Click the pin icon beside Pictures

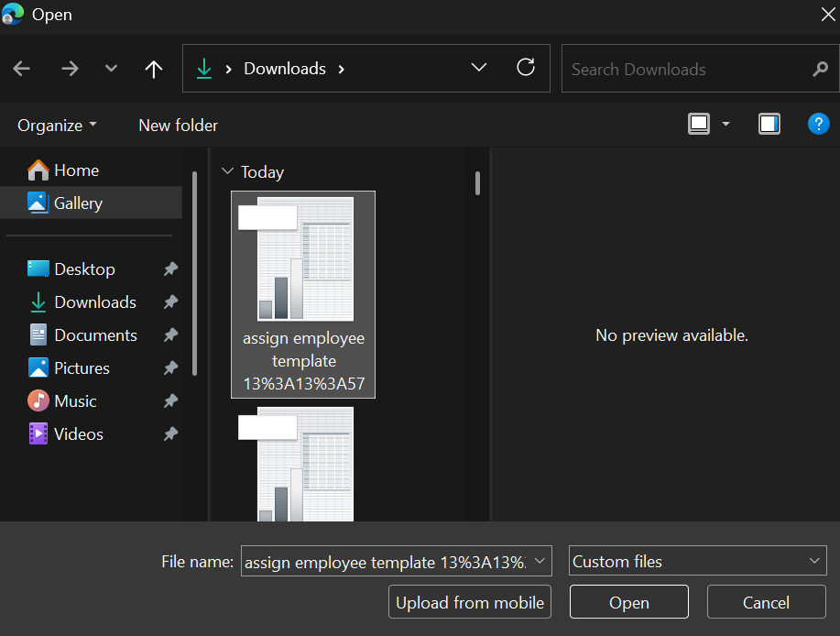[x=171, y=368]
